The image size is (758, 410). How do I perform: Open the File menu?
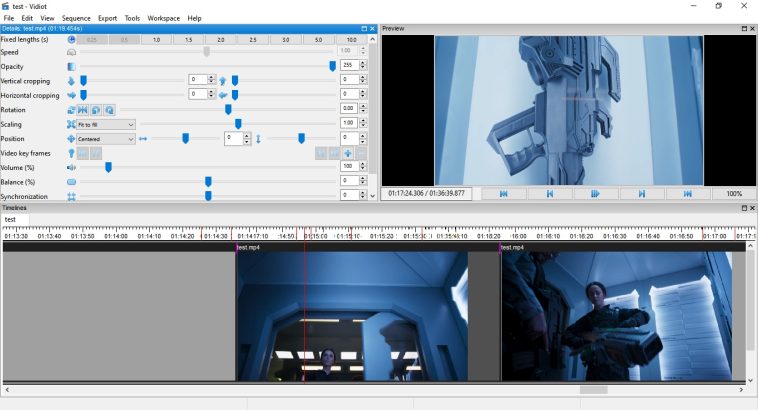click(9, 18)
